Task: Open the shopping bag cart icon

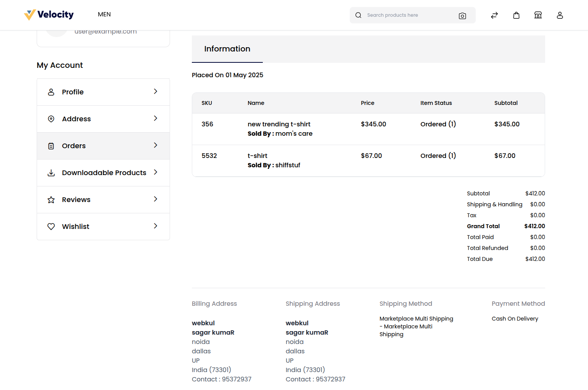Action: coord(516,15)
